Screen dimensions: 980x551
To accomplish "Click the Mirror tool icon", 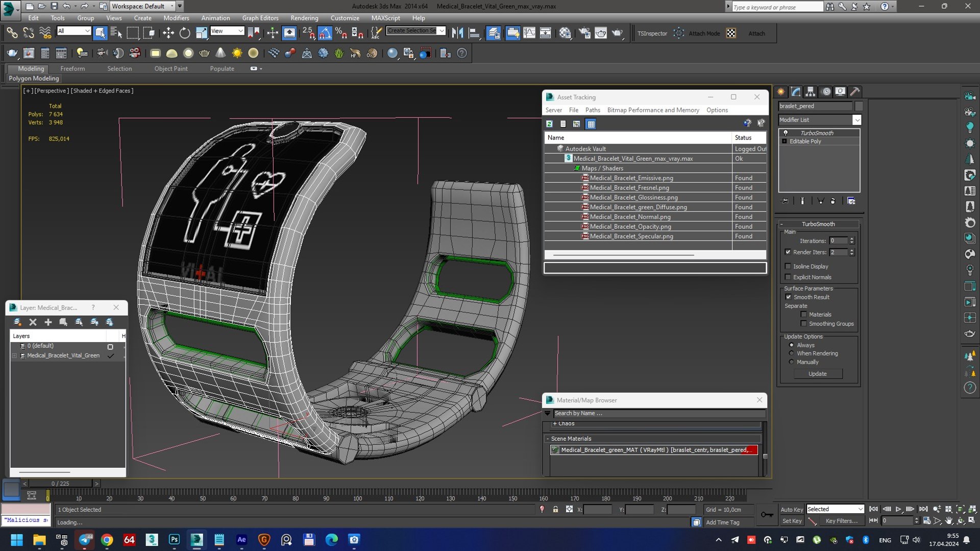I will [458, 33].
